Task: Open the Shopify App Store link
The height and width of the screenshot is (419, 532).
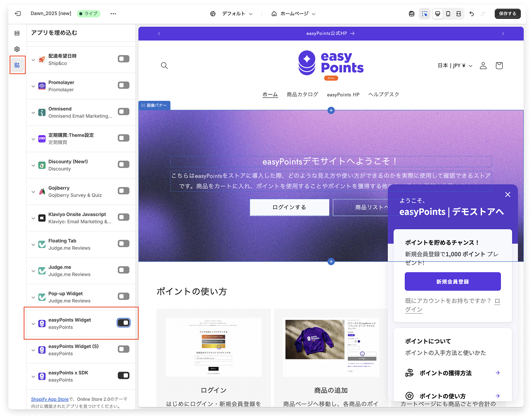Action: pos(50,399)
